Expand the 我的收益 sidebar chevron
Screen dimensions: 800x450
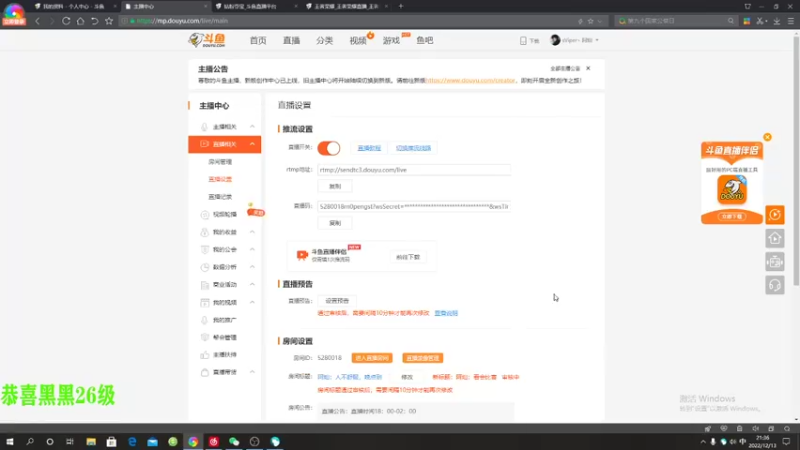pos(253,232)
